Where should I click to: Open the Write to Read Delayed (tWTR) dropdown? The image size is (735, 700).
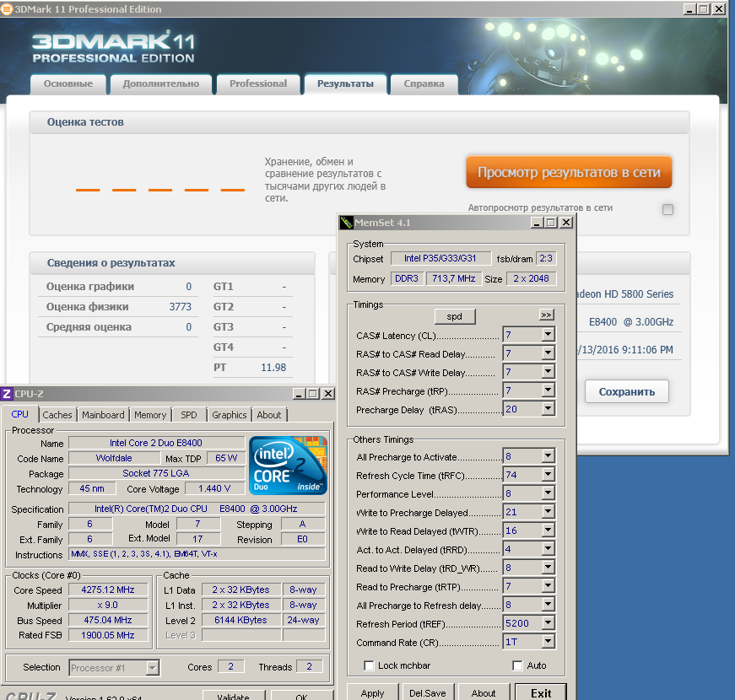(x=548, y=530)
